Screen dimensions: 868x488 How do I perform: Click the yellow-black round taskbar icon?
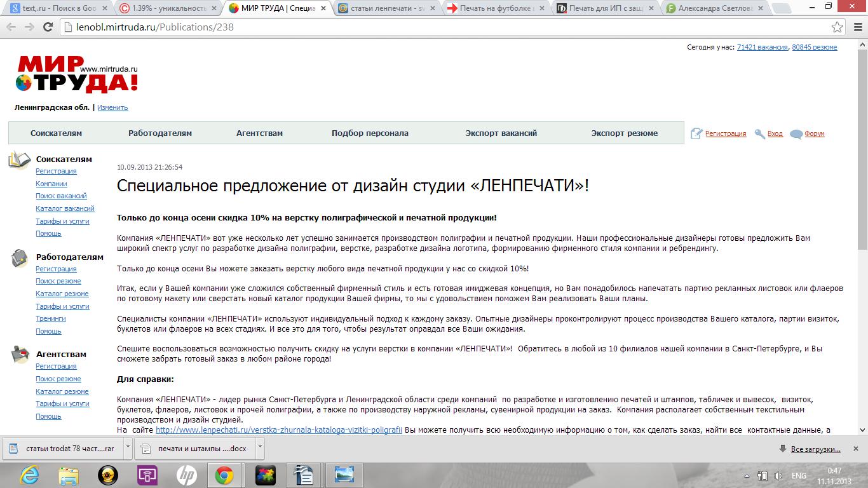pos(108,475)
